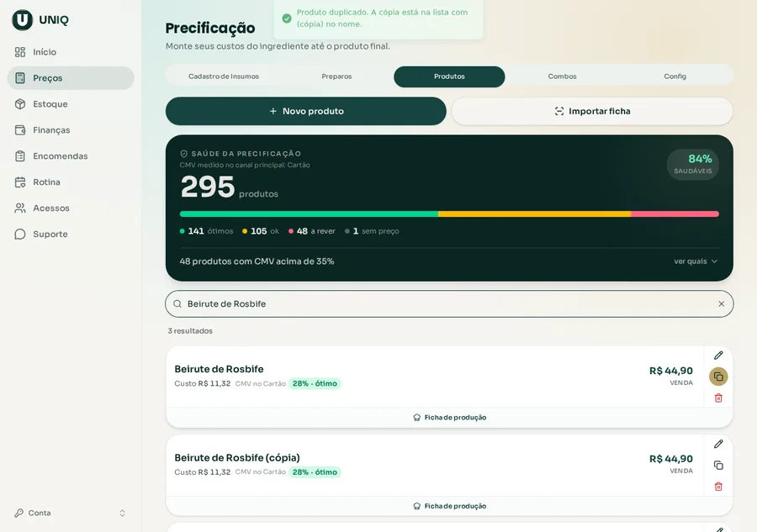This screenshot has width=757, height=532.
Task: Click the Beirute de Rosbife (cópia) title
Action: (x=237, y=458)
